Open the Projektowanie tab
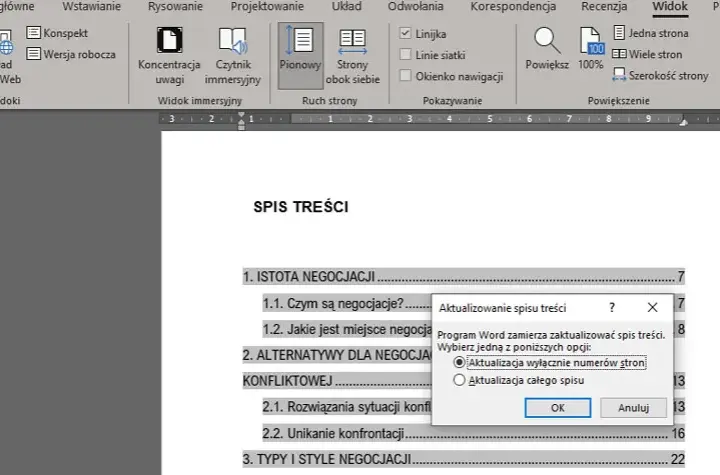The height and width of the screenshot is (475, 720). pos(267,6)
